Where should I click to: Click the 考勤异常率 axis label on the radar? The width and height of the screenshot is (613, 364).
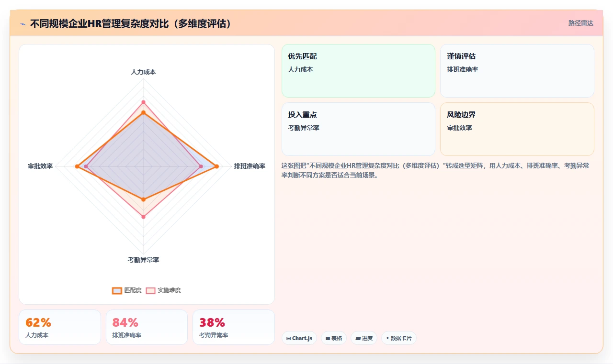143,260
